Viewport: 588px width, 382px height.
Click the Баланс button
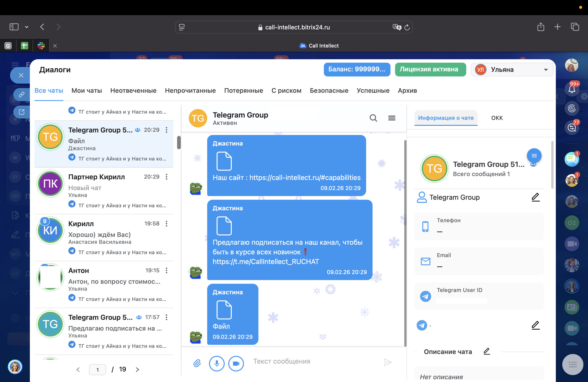pos(357,69)
